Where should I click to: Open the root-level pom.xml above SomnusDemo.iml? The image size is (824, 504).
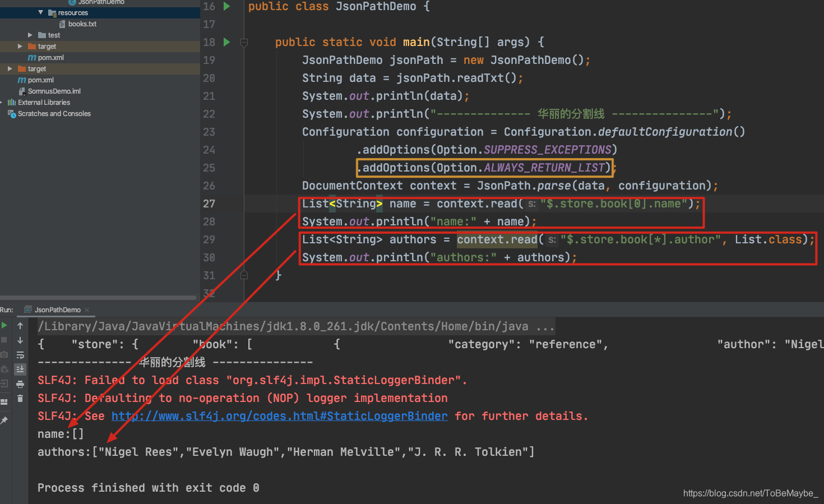[41, 80]
